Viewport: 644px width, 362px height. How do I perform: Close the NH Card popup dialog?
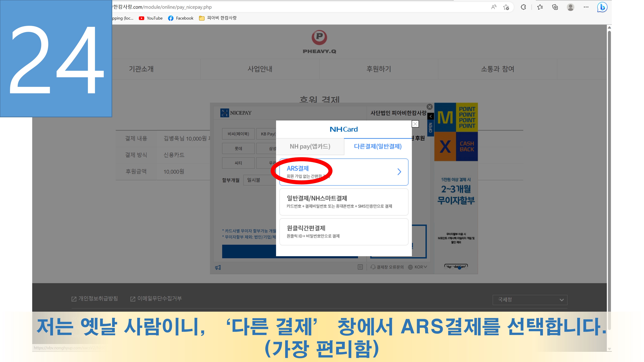415,124
